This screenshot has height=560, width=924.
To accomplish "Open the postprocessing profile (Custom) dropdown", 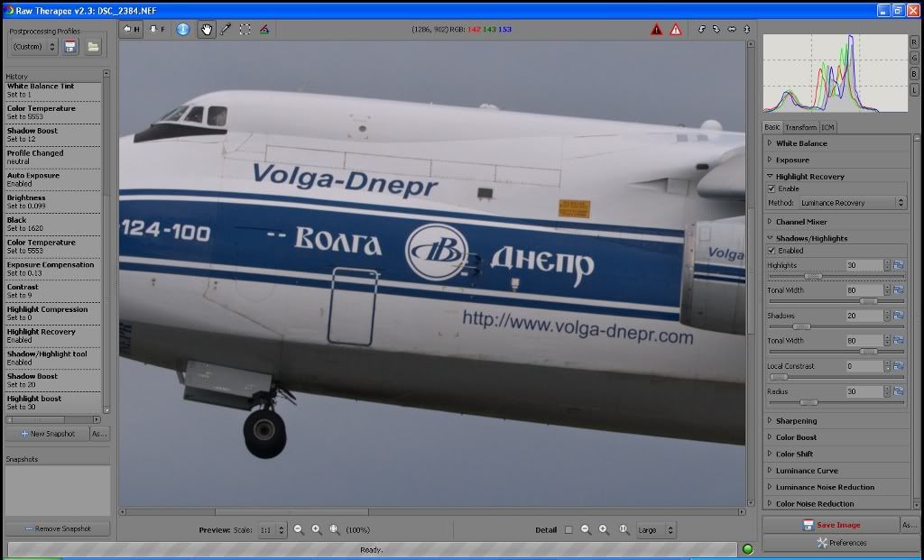I will pyautogui.click(x=33, y=47).
